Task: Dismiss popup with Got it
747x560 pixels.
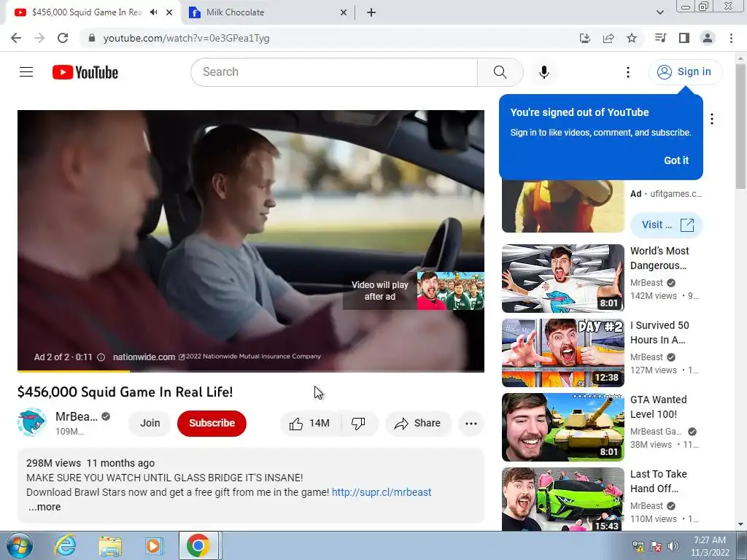Action: click(676, 160)
